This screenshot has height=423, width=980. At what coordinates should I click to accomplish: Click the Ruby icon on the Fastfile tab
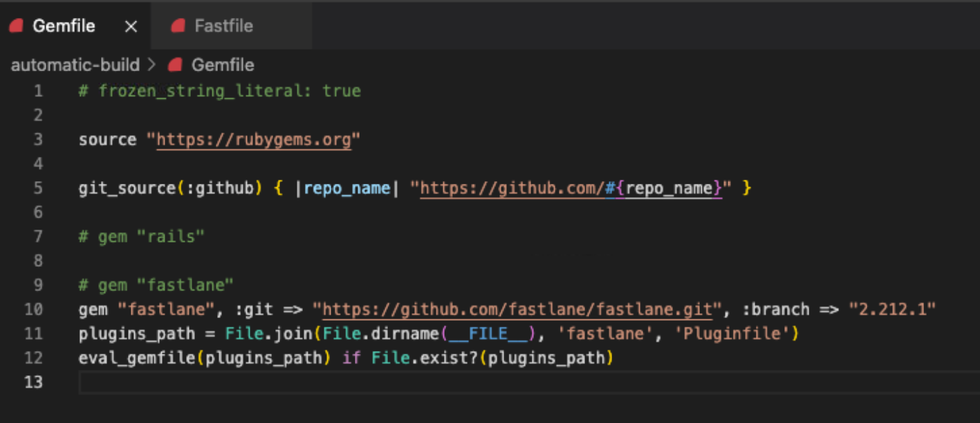click(x=178, y=26)
